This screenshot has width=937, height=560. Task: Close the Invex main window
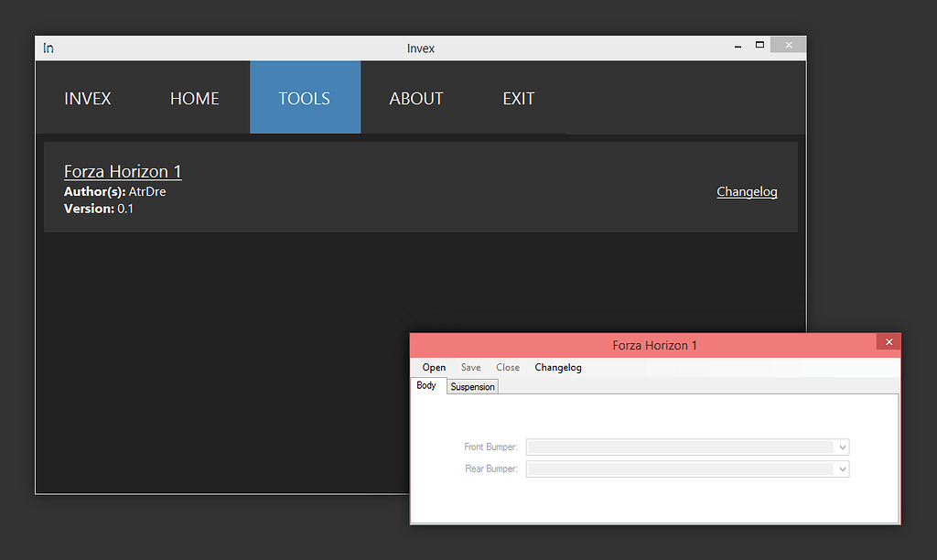(x=788, y=45)
